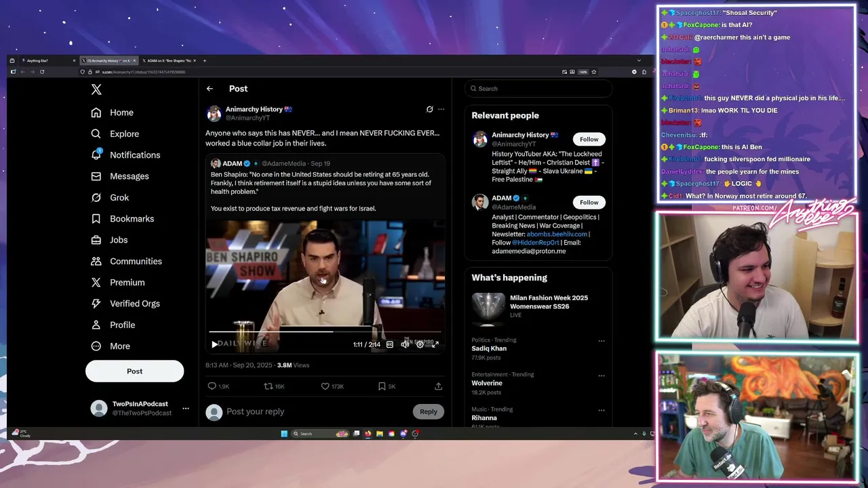
Task: Open Grok from the sidebar
Action: point(111,197)
